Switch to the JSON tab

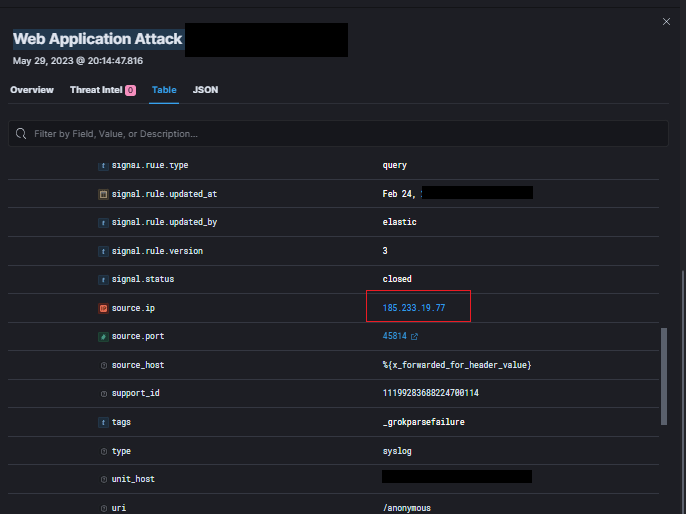[205, 90]
